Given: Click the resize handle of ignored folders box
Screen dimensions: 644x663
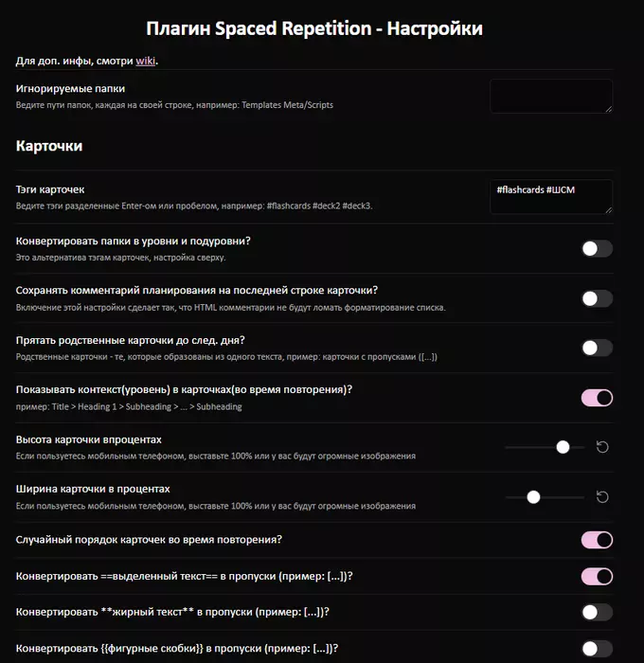Looking at the screenshot, I should (x=608, y=109).
